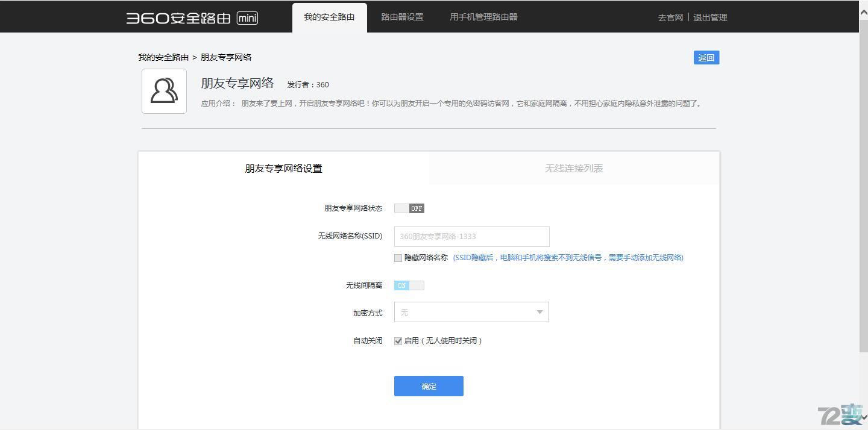
Task: Open the 路由器设置 menu item
Action: [x=401, y=17]
